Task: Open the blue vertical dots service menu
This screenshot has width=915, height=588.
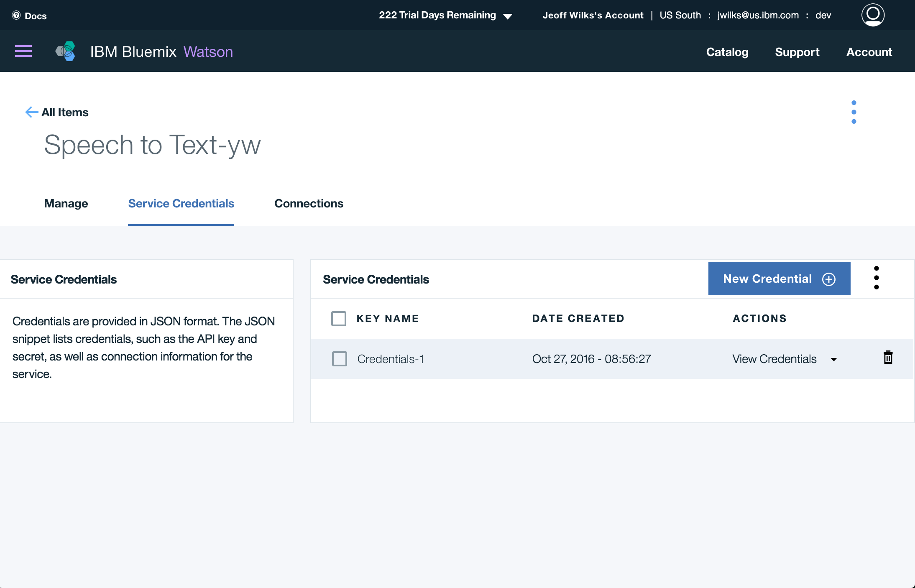Action: (x=854, y=112)
